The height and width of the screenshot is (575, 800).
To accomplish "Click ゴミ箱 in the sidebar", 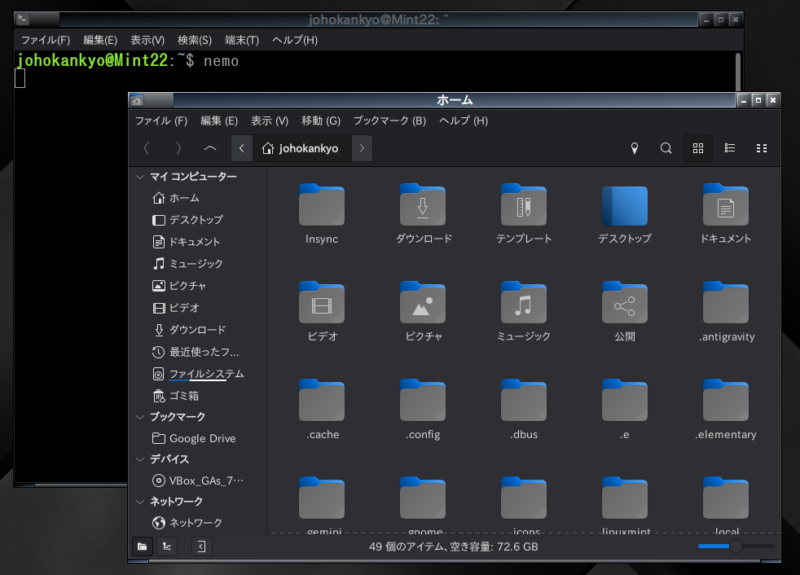I will [x=183, y=396].
